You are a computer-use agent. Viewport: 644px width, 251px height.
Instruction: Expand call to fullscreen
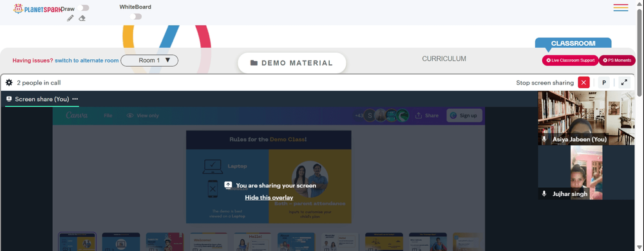624,82
